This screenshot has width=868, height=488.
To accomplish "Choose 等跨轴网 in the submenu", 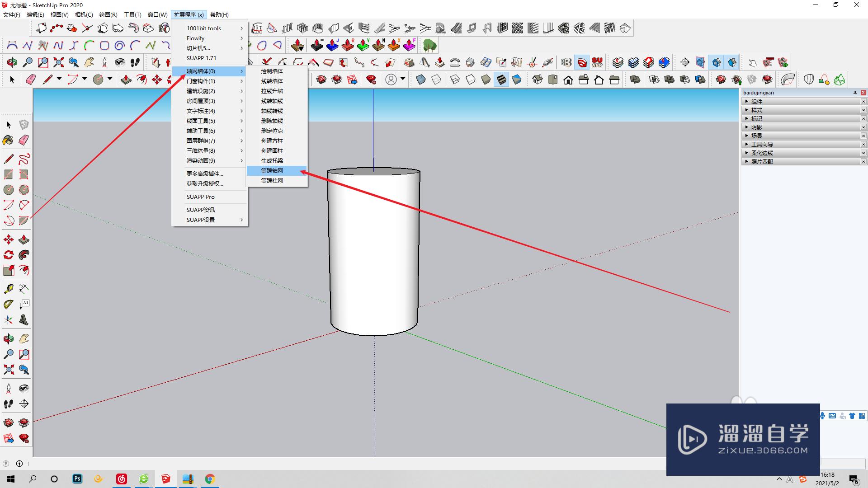I will point(277,171).
